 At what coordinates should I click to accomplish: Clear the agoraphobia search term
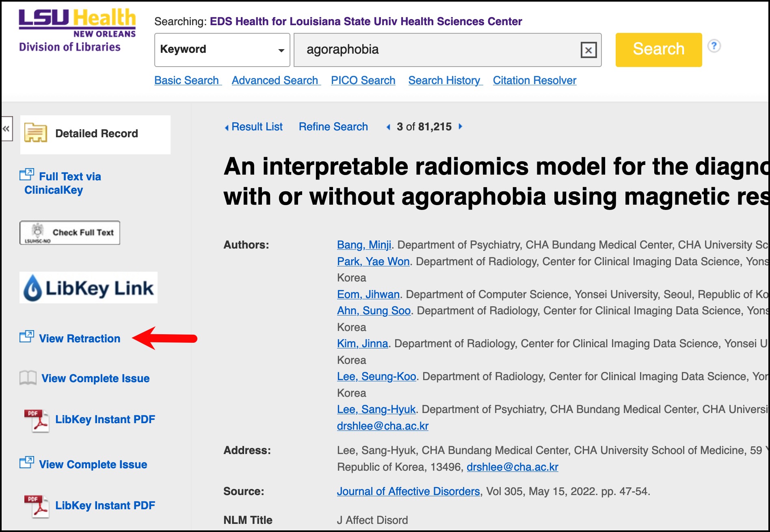coord(588,50)
